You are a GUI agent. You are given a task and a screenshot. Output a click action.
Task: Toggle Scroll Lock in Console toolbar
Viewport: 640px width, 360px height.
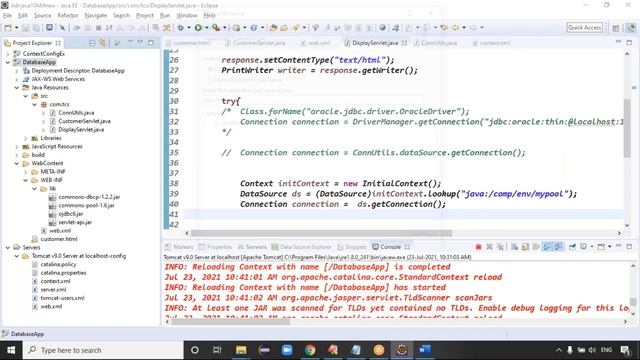pyautogui.click(x=525, y=247)
